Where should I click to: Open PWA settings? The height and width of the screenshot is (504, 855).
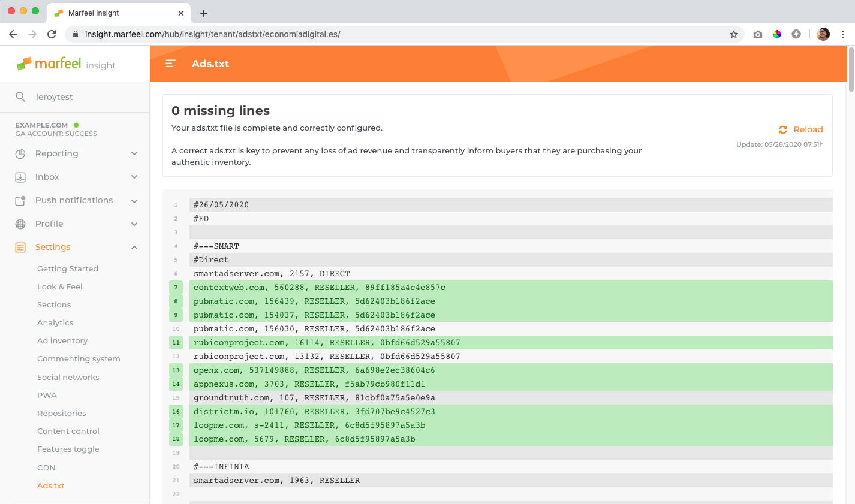pos(47,396)
